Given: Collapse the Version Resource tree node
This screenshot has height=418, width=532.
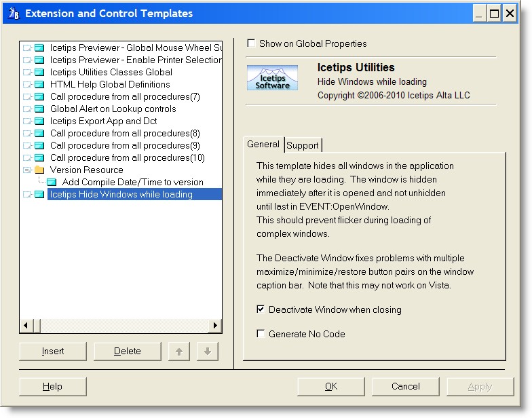Looking at the screenshot, I should (26, 170).
